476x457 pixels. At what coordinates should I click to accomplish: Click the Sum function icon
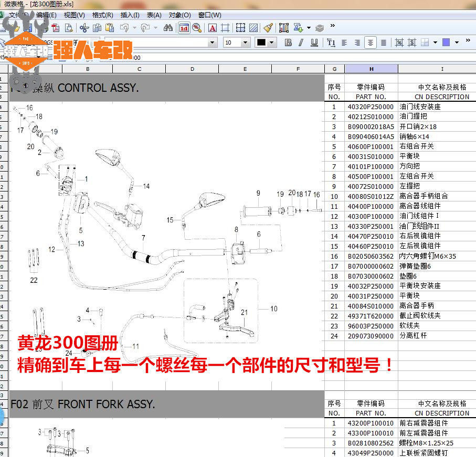tap(298, 28)
